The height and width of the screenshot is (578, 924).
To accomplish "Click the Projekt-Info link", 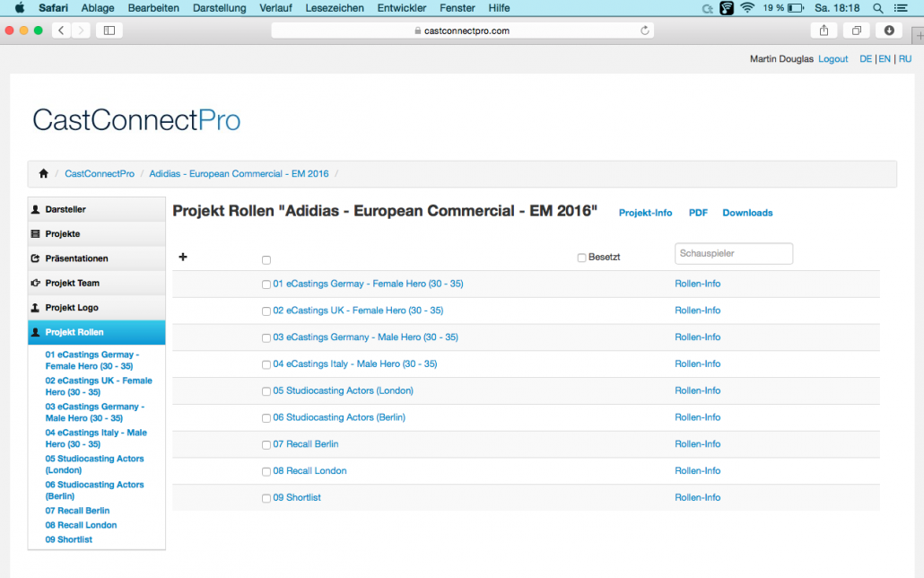I will coord(645,213).
